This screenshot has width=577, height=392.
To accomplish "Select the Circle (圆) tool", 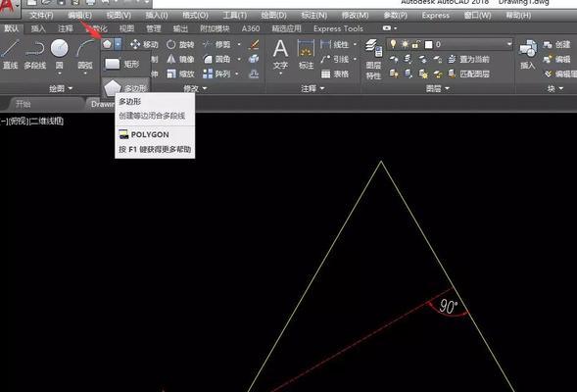I will pyautogui.click(x=59, y=54).
